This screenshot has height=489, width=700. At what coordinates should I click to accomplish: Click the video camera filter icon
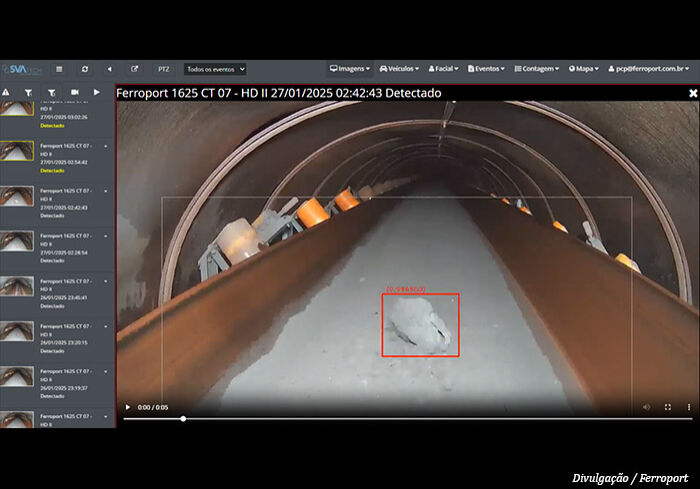(x=75, y=92)
